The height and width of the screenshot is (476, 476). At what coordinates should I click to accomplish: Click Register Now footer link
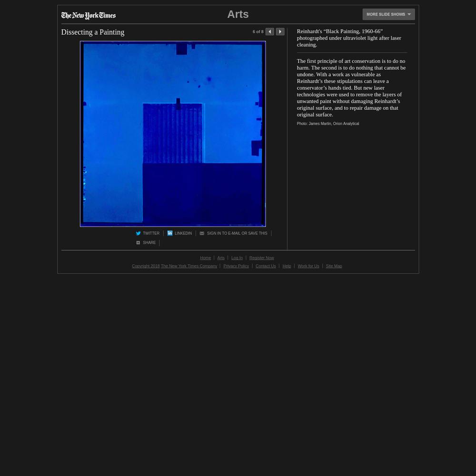click(x=261, y=258)
